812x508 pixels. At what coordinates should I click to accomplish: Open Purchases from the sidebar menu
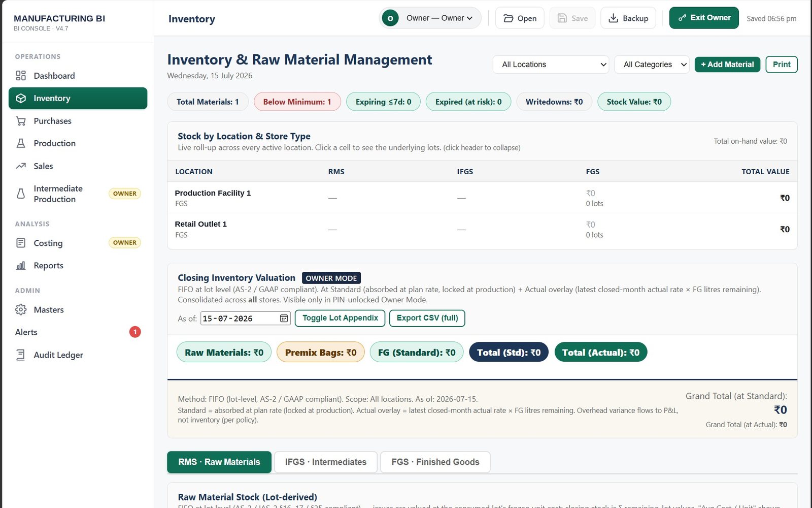click(78, 121)
